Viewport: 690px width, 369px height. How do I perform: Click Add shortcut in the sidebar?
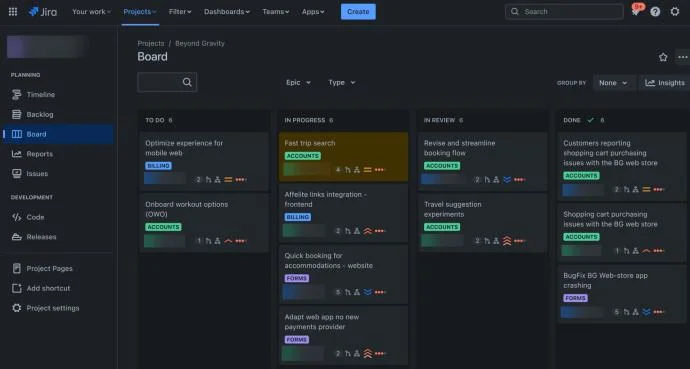58,289
